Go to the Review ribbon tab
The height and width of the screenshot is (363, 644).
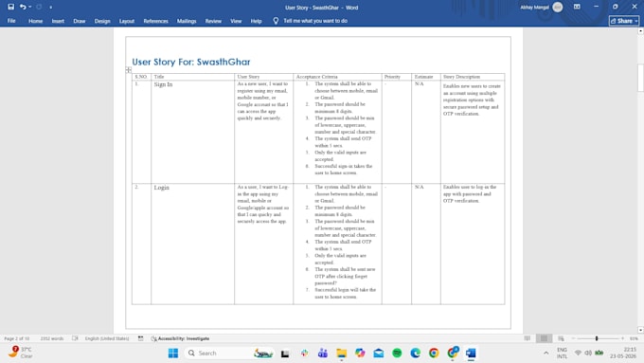pos(213,21)
